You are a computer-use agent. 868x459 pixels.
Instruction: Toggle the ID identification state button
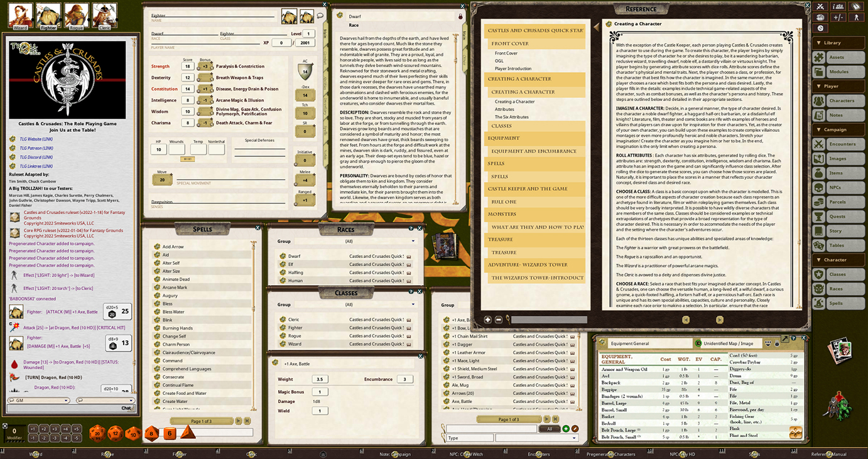coord(698,343)
